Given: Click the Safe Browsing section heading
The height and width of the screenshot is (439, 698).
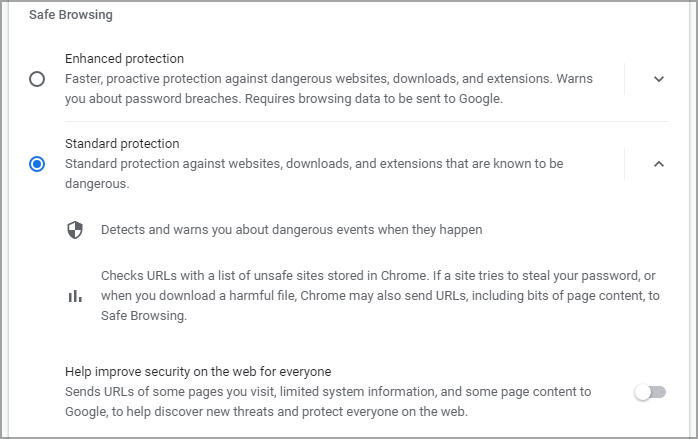Looking at the screenshot, I should pyautogui.click(x=71, y=15).
